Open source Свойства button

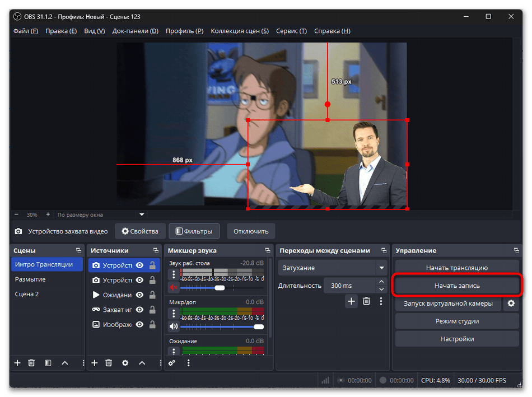click(x=140, y=231)
